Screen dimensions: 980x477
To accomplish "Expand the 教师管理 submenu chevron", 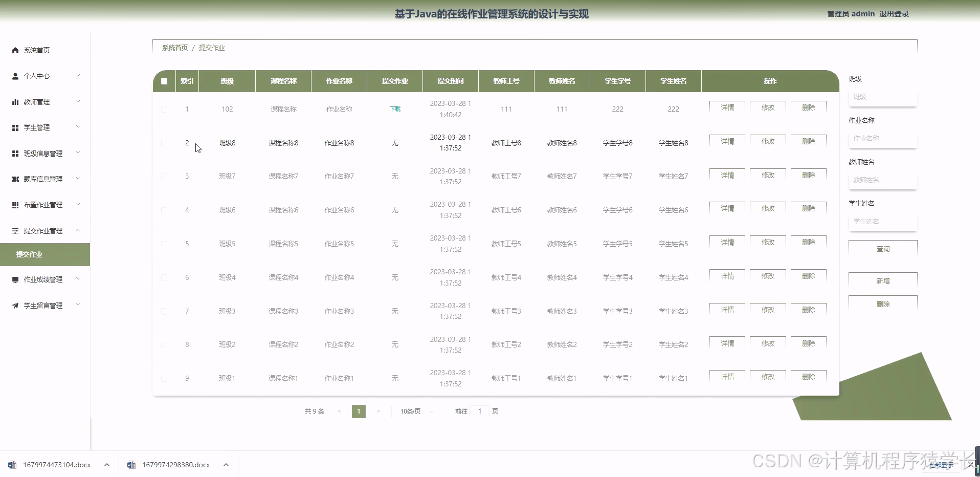I will click(x=78, y=101).
